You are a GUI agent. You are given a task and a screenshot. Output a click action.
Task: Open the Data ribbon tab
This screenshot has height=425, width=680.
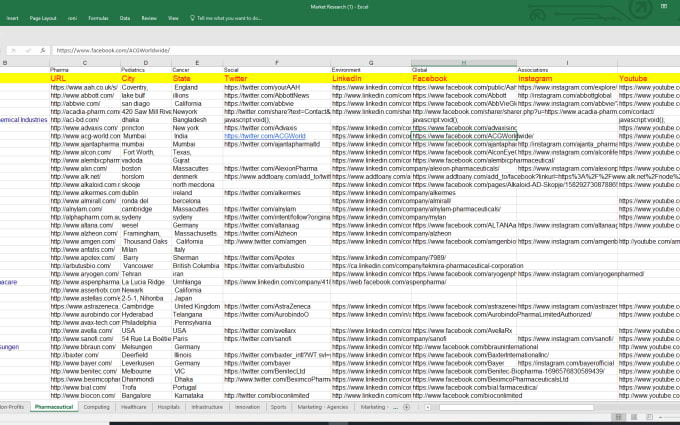[125, 18]
